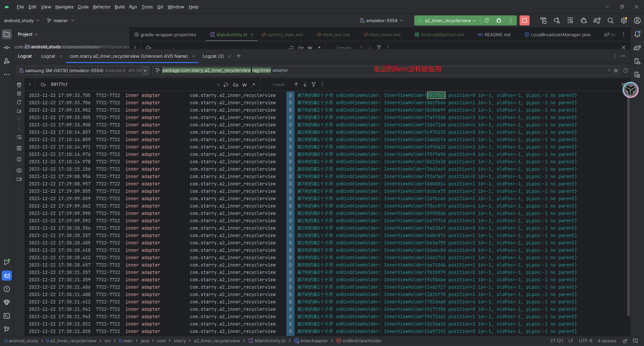
Task: Open the Run tool window
Action: pyautogui.click(x=7, y=262)
